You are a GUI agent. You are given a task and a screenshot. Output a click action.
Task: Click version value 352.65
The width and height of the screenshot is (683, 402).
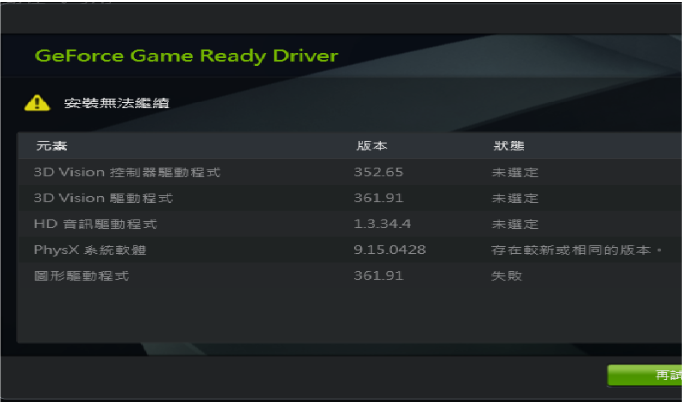pos(379,172)
